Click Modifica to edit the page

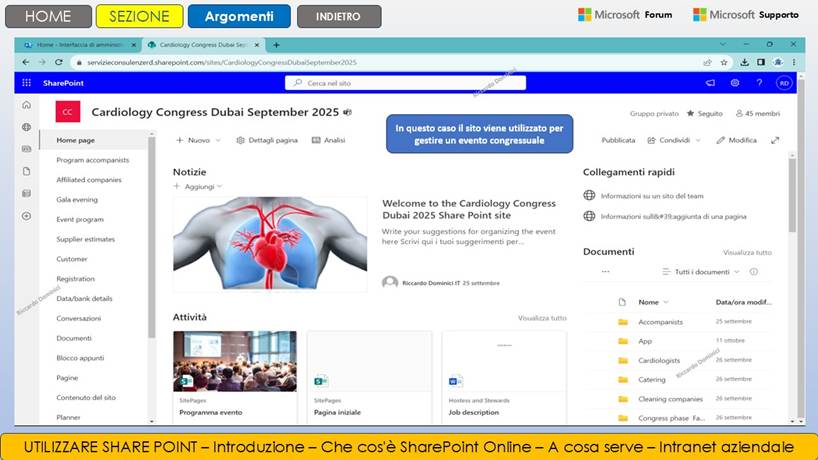coord(736,140)
